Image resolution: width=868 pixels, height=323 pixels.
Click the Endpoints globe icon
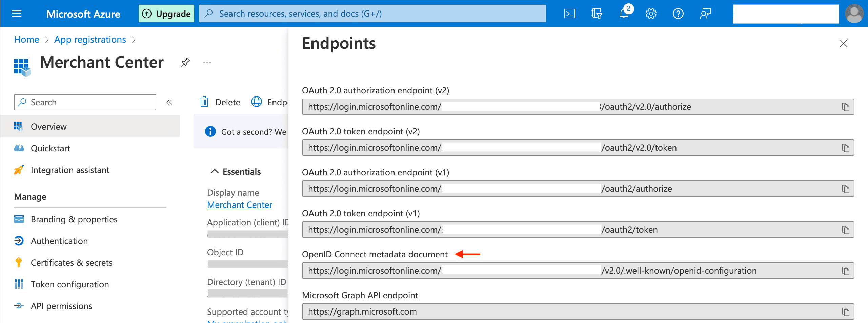pos(257,102)
